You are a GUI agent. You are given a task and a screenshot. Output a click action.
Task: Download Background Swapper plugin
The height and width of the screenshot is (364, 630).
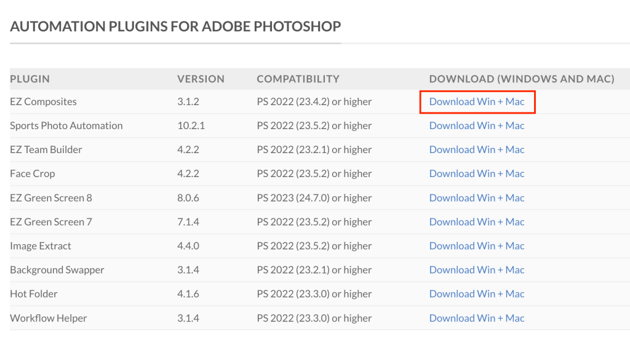(477, 270)
